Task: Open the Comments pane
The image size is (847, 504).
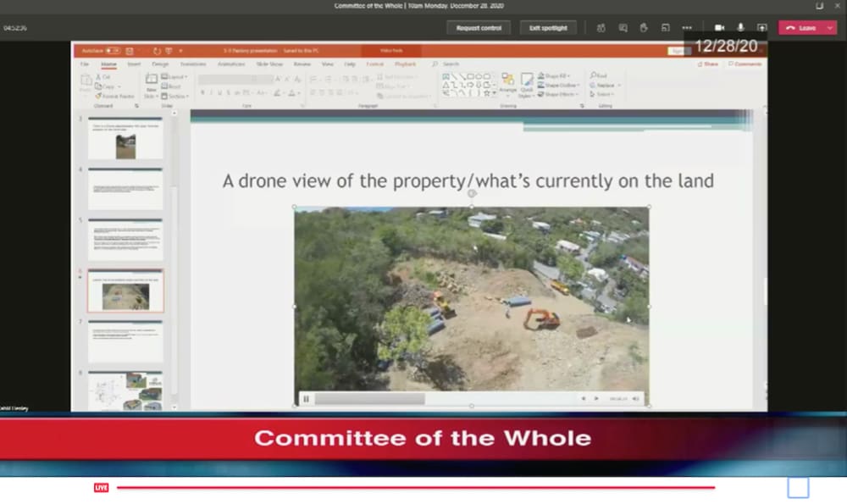Action: click(745, 64)
